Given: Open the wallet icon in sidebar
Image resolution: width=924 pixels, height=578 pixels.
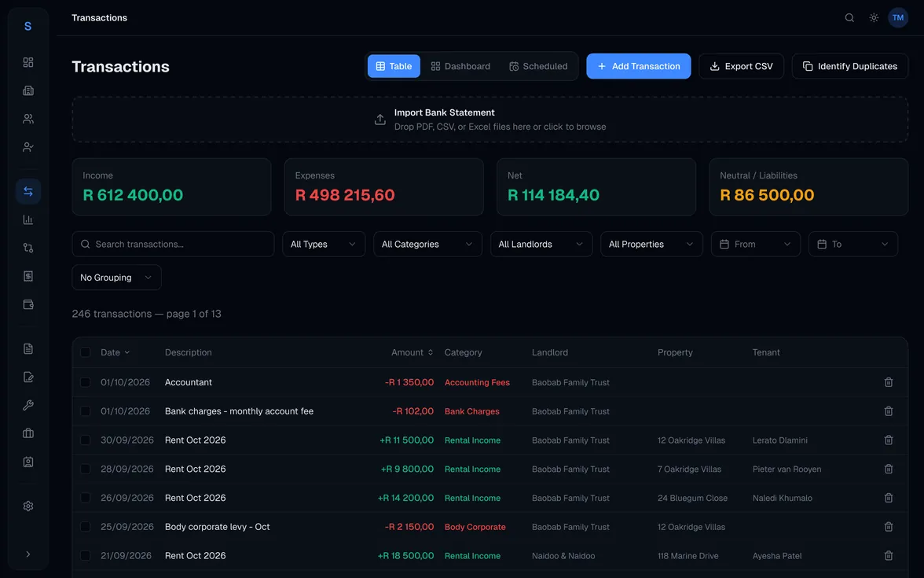Looking at the screenshot, I should (x=27, y=305).
